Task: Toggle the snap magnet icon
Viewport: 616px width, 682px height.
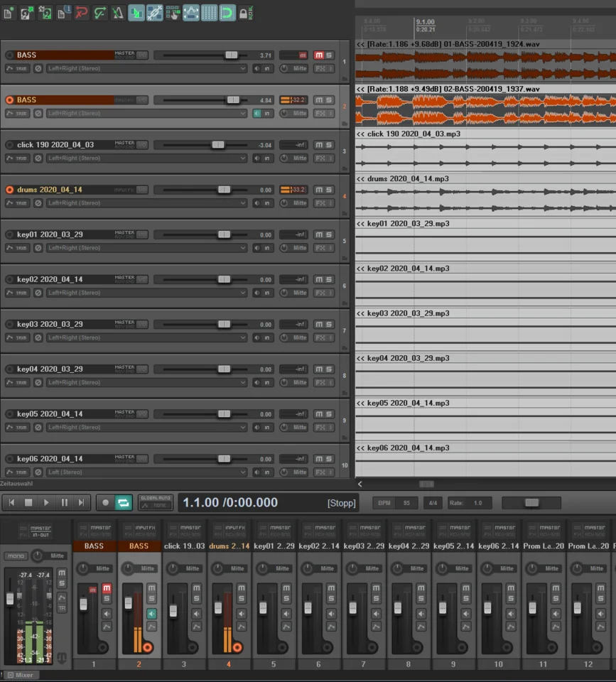Action: pyautogui.click(x=227, y=13)
